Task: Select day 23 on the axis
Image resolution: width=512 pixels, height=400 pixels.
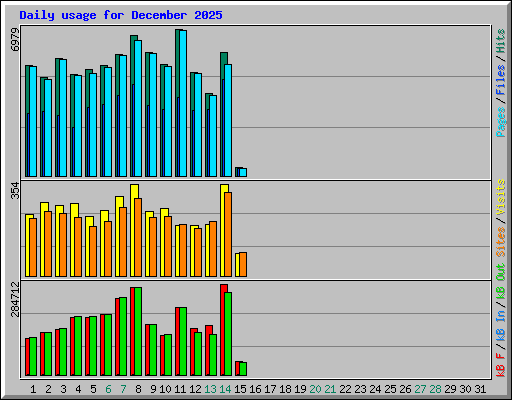Action: point(360,389)
